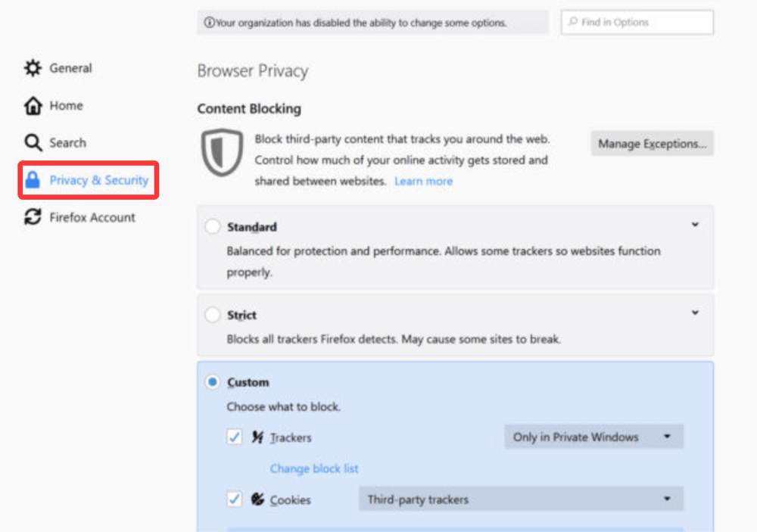
Task: Expand the Strict option details chevron
Action: [x=695, y=313]
